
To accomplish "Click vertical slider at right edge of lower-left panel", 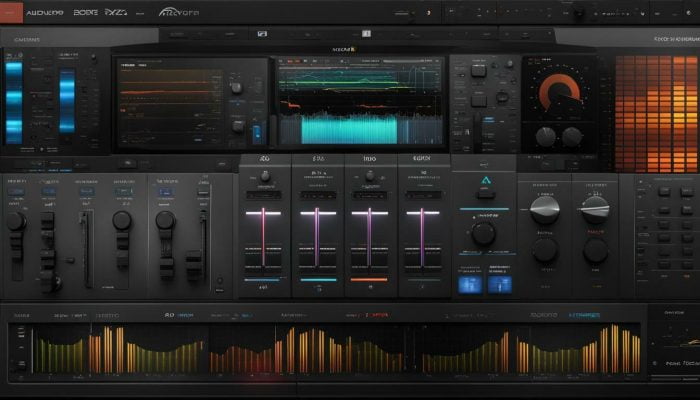I will pyautogui.click(x=204, y=245).
